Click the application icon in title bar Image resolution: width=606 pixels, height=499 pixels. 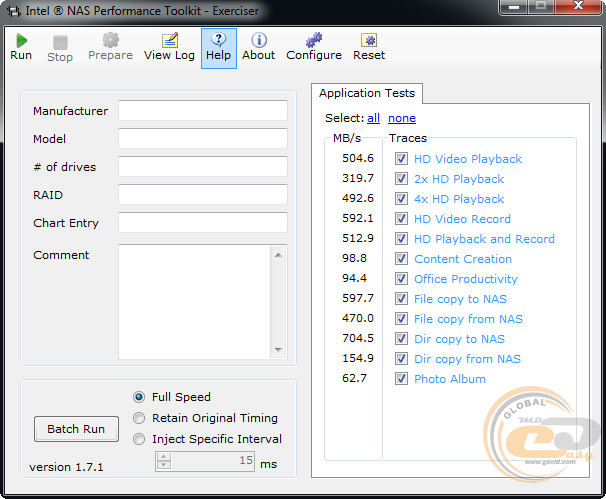click(14, 11)
